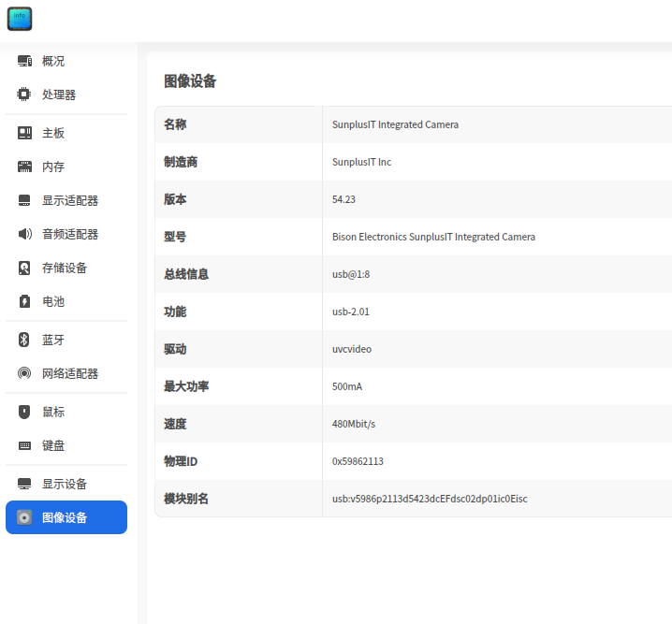This screenshot has width=672, height=624.
Task: Show 内存 information
Action: 66,167
